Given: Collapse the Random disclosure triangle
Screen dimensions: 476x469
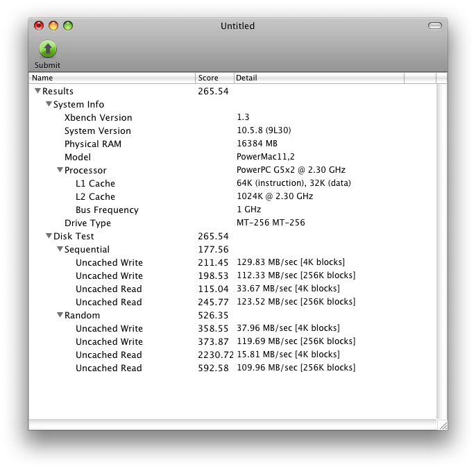Looking at the screenshot, I should 60,315.
